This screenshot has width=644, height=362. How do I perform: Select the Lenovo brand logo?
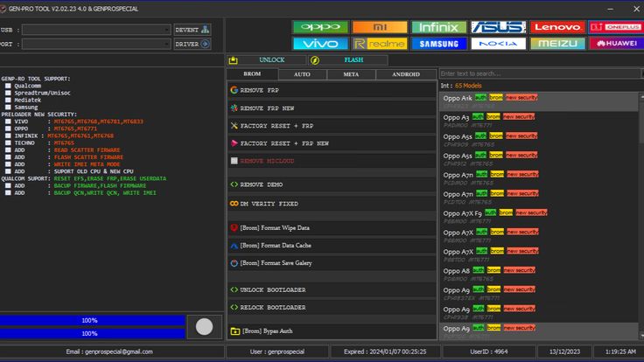tap(557, 27)
